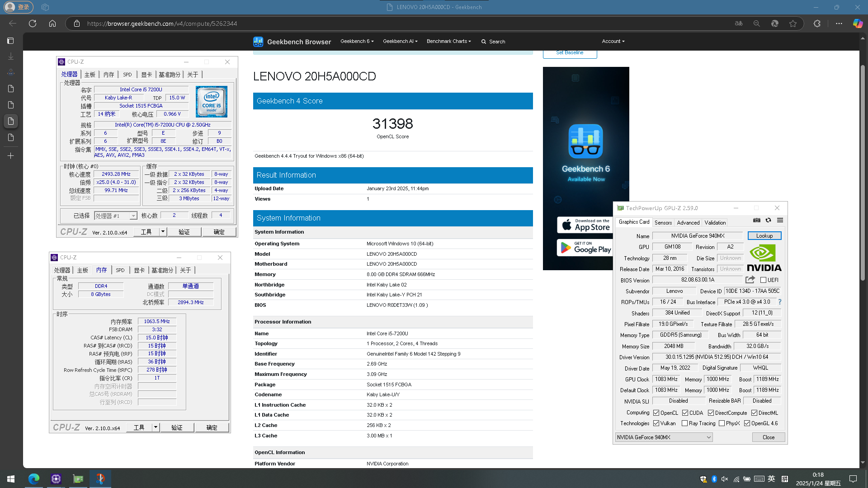Go to browser home page
The image size is (868, 488).
point(52,23)
